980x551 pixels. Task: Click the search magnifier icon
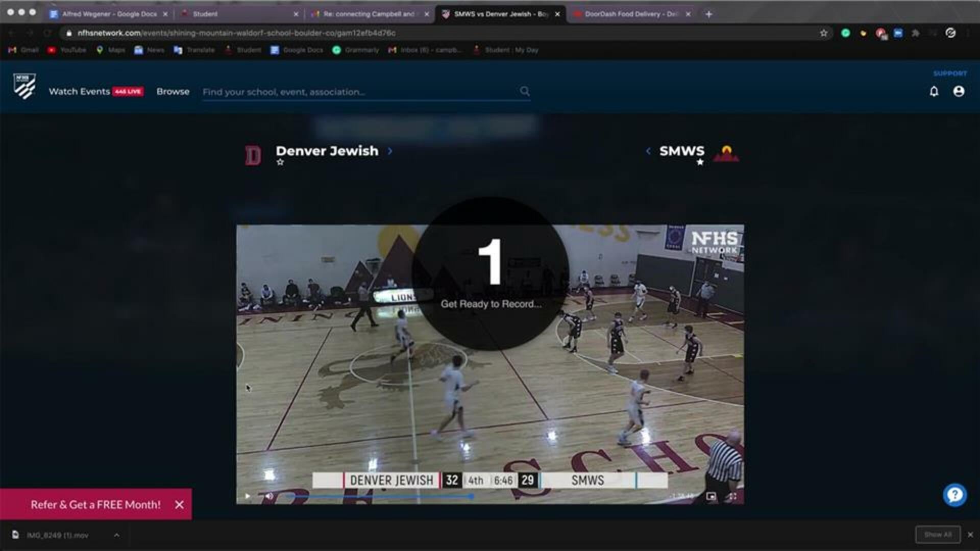pyautogui.click(x=525, y=91)
